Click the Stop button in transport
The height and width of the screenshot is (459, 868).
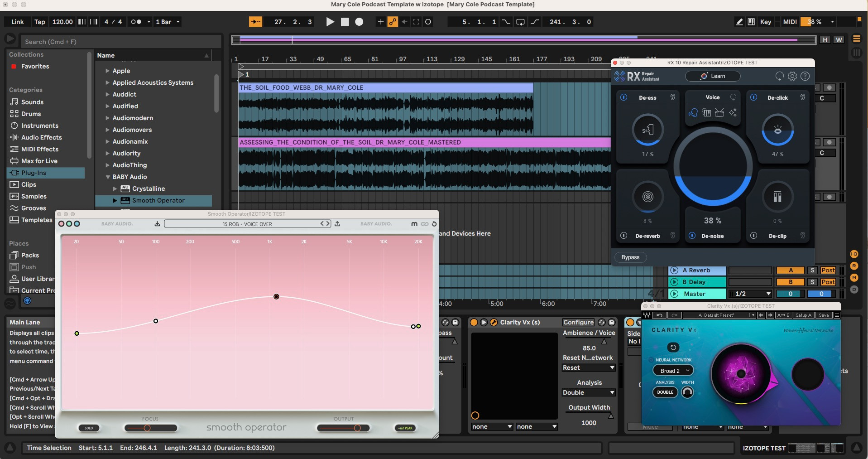[x=345, y=22]
